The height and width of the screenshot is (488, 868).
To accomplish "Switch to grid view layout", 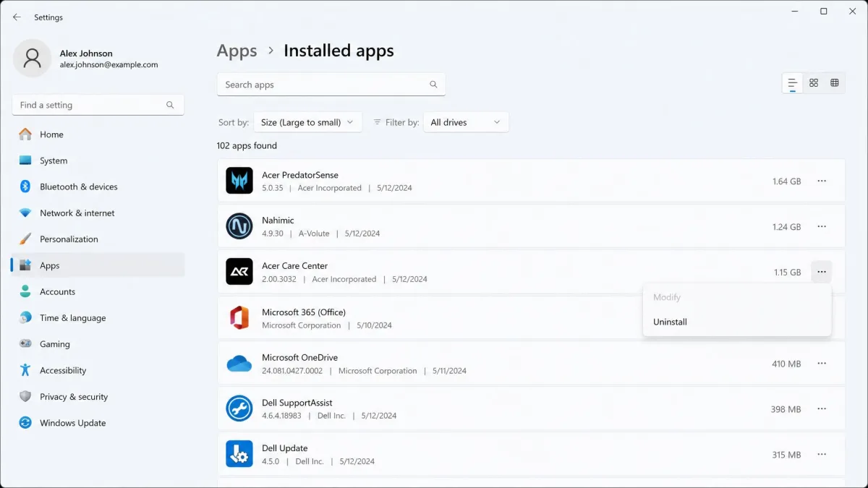I will point(814,83).
